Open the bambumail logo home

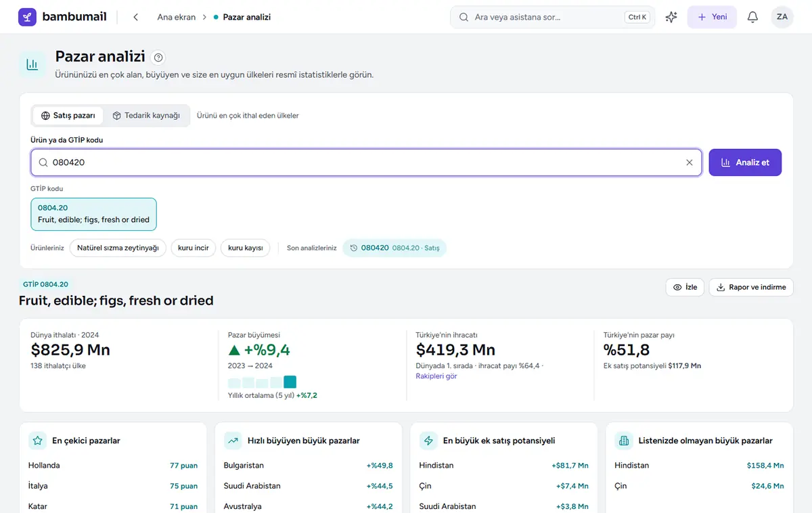(x=62, y=17)
